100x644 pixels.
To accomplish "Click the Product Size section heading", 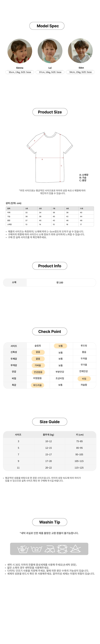I will tap(50, 112).
